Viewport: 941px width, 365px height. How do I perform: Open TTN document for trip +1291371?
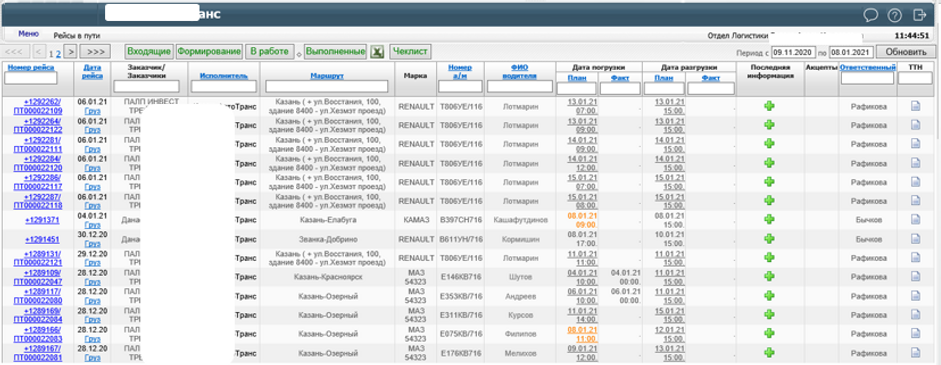click(x=915, y=220)
